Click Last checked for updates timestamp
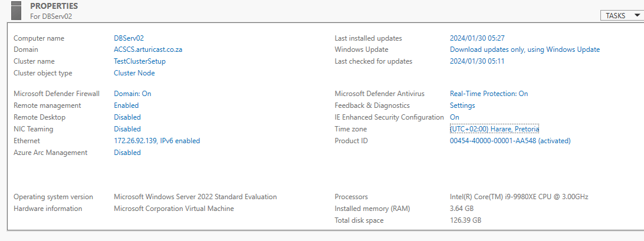Image resolution: width=644 pixels, height=241 pixels. [x=477, y=61]
